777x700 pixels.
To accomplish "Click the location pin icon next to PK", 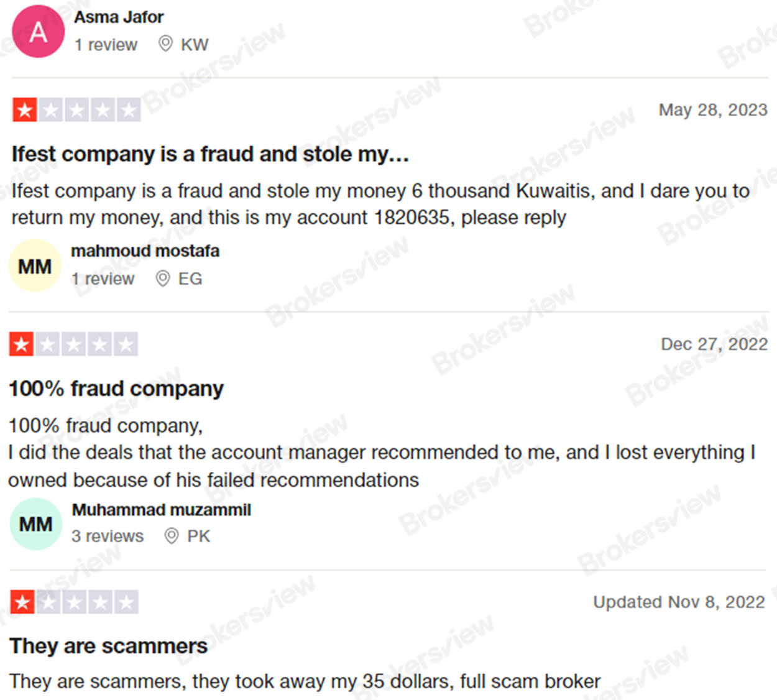I will click(x=171, y=537).
